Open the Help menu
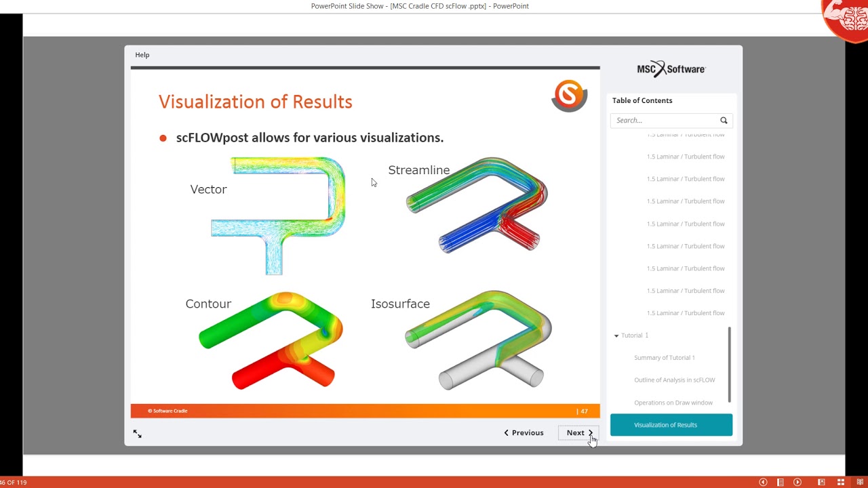The width and height of the screenshot is (868, 488). click(142, 55)
